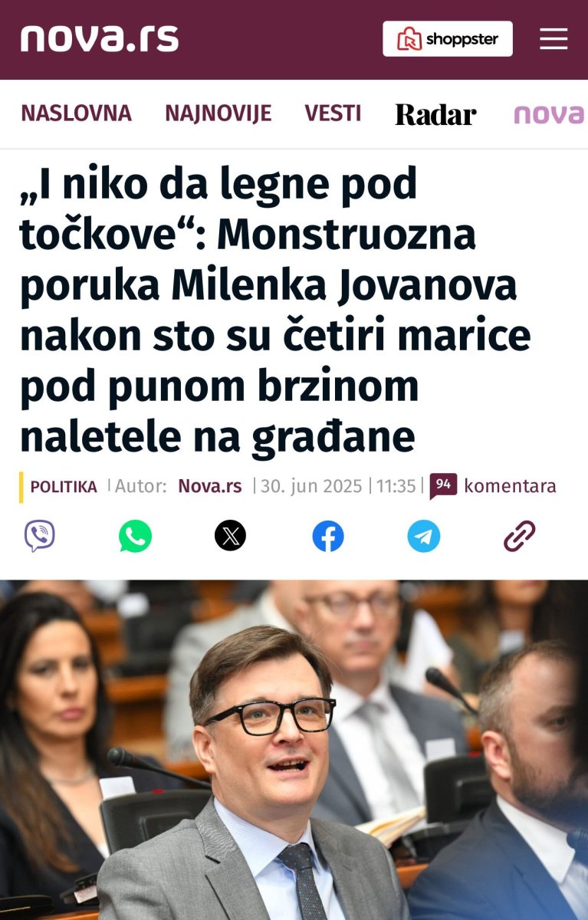Open the article photo of man in glasses
This screenshot has height=920, width=588.
tap(294, 750)
